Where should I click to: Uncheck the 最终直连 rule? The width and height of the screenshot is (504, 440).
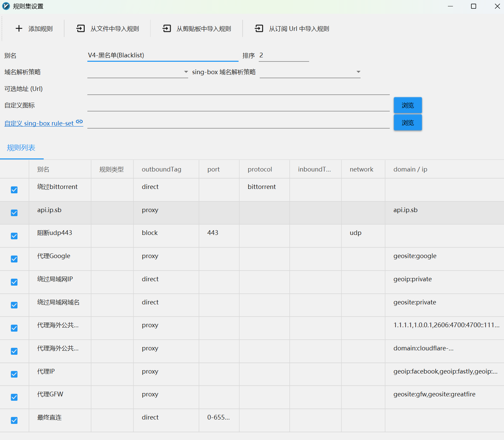pyautogui.click(x=14, y=420)
